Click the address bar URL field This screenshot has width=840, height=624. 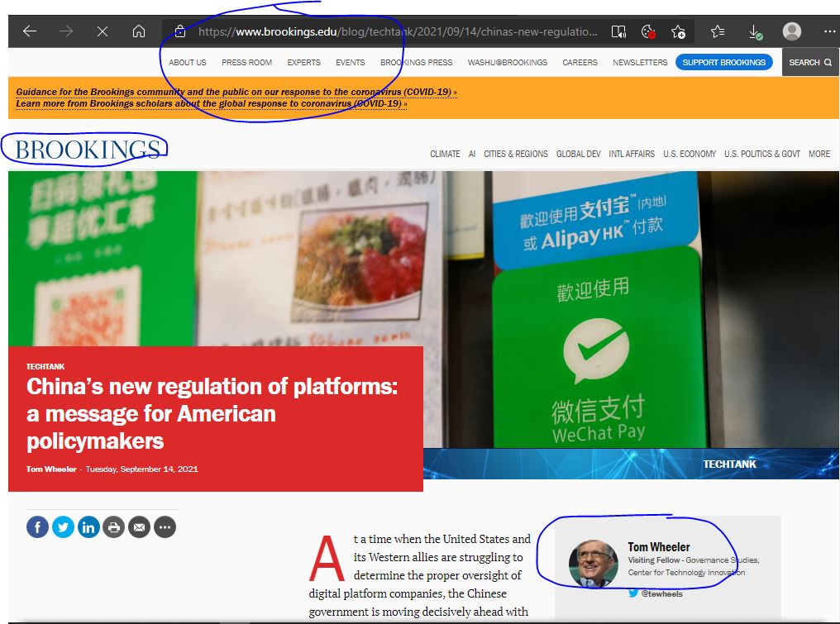pos(398,31)
